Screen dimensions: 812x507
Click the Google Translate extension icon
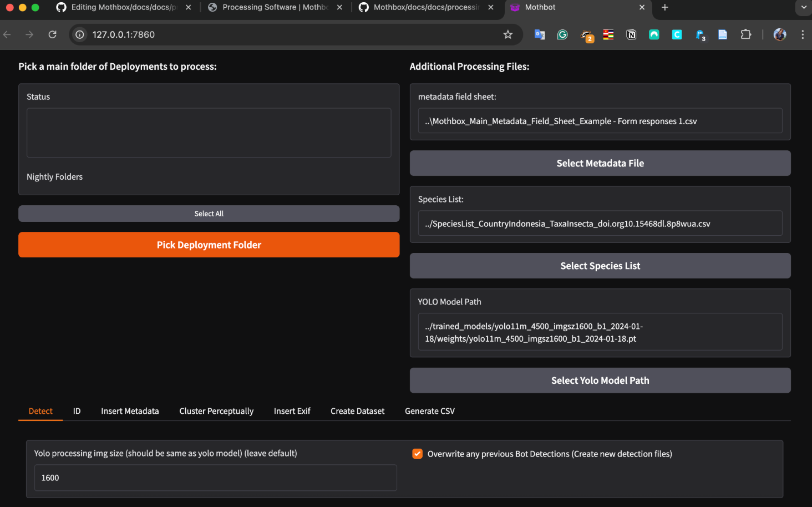click(539, 34)
